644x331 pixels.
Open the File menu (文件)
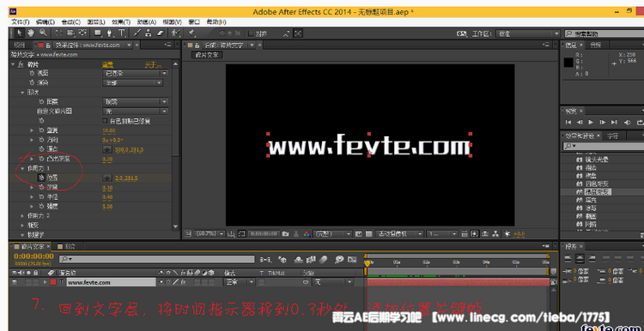click(x=20, y=21)
